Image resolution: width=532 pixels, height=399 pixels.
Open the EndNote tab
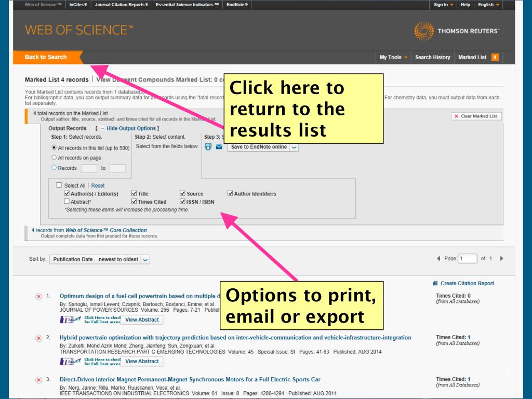point(237,5)
